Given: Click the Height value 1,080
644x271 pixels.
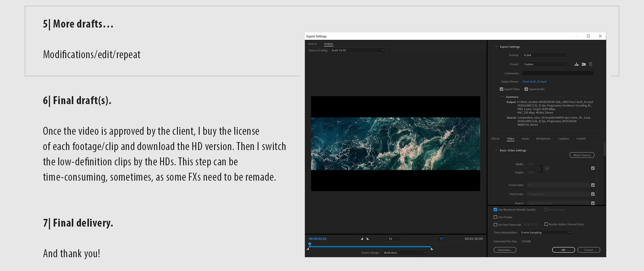Looking at the screenshot, I should tap(531, 173).
